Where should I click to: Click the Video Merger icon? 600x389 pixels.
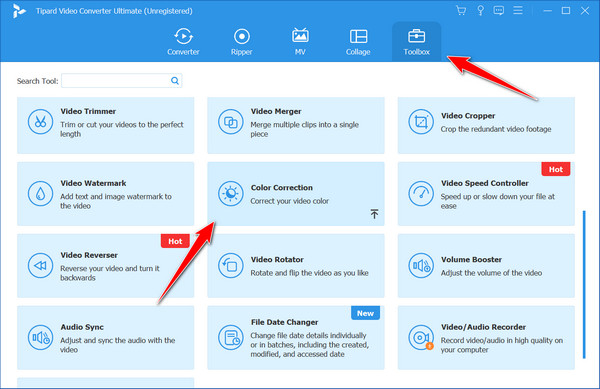231,122
